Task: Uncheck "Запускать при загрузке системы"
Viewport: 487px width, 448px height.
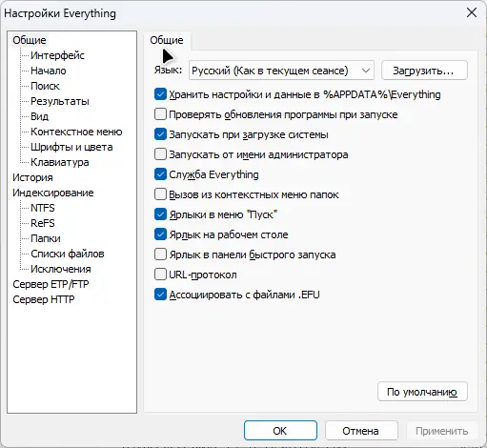Action: tap(160, 134)
